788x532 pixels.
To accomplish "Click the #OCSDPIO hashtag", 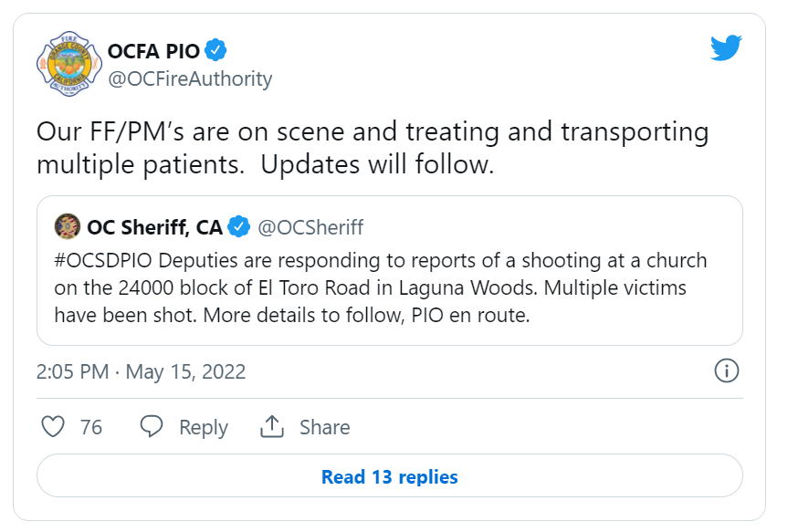I will coord(103,261).
